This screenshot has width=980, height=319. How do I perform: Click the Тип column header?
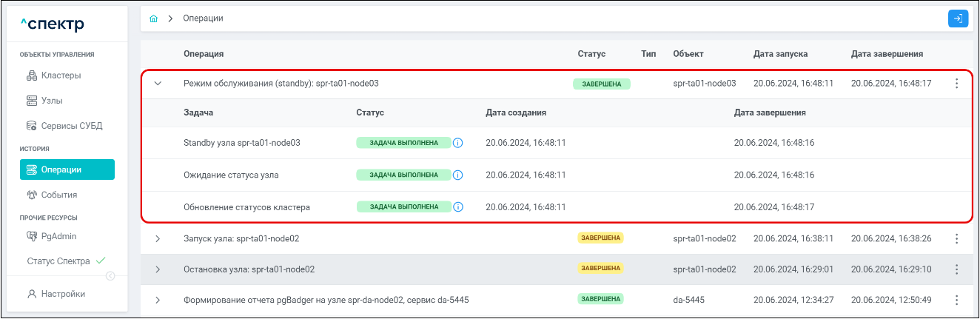point(648,54)
